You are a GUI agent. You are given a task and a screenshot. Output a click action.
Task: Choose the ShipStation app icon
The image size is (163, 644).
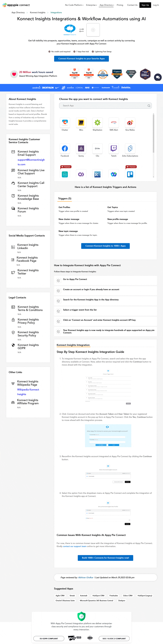[x=97, y=122]
